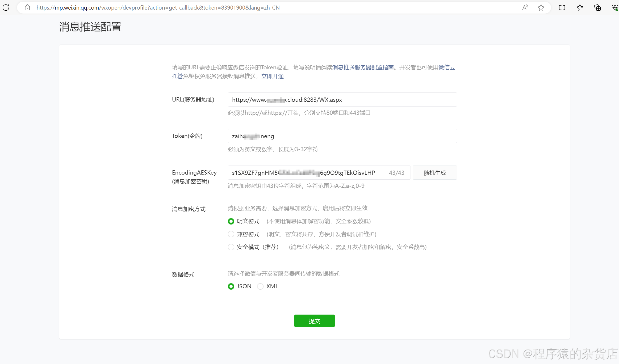619x364 pixels.
Task: Click the browser address bar URL
Action: (158, 7)
